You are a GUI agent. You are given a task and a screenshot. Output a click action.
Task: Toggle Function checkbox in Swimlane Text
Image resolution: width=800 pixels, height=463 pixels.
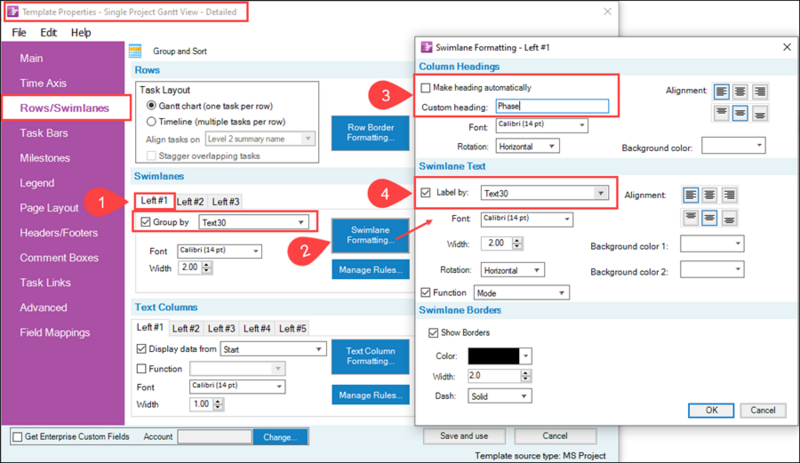(426, 293)
